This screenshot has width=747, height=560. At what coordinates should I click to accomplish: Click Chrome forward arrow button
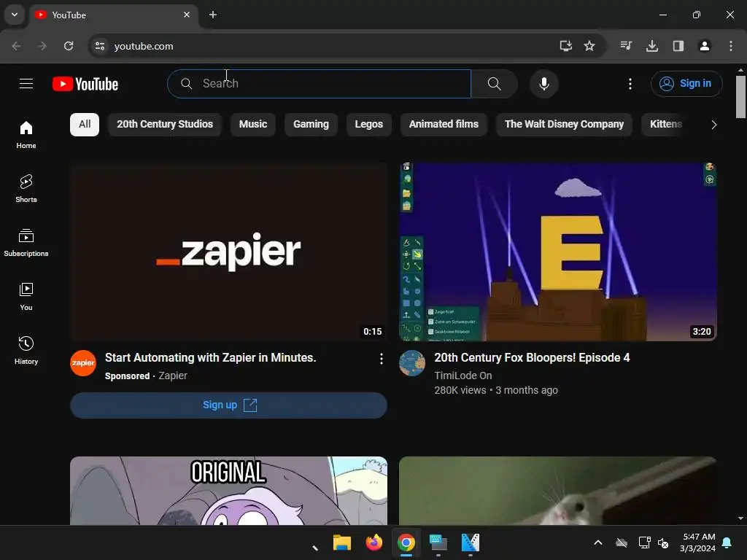click(42, 46)
